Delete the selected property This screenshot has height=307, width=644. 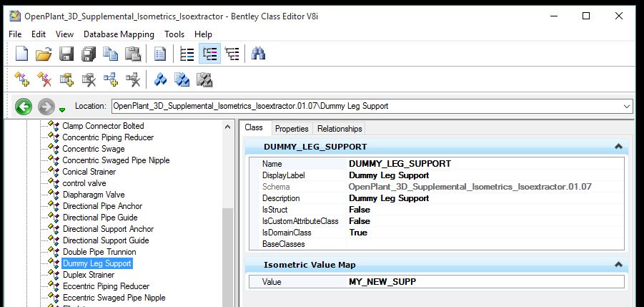point(89,79)
